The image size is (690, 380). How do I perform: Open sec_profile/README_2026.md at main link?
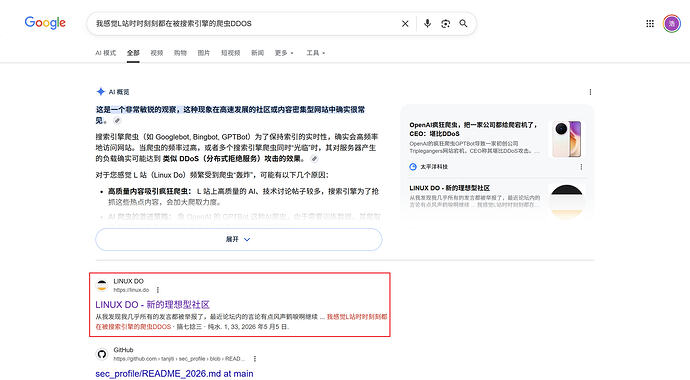[x=174, y=373]
